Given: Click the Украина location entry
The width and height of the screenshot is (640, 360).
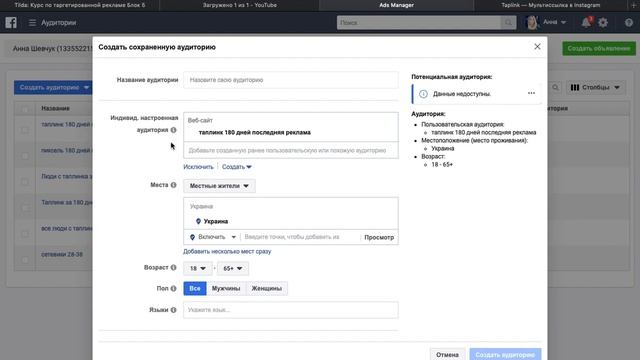Looking at the screenshot, I should (216, 221).
